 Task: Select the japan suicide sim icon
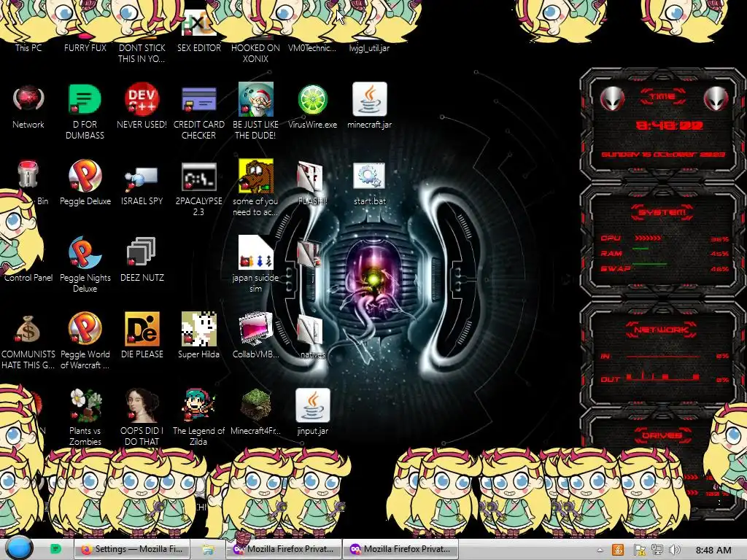[x=256, y=252]
